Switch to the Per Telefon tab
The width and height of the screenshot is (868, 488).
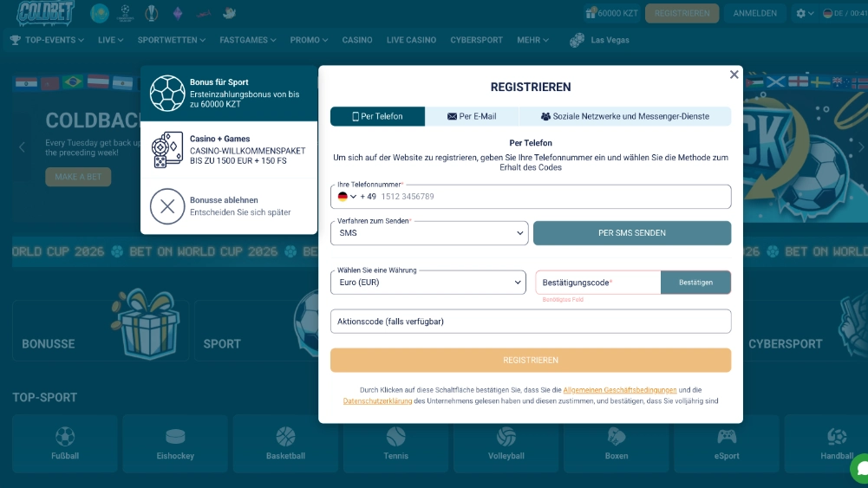coord(377,116)
